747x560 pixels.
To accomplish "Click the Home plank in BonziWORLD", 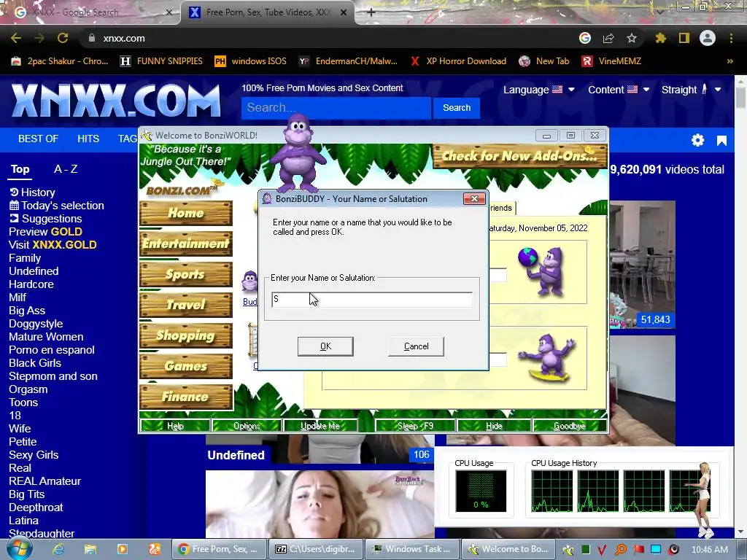I will pos(185,213).
